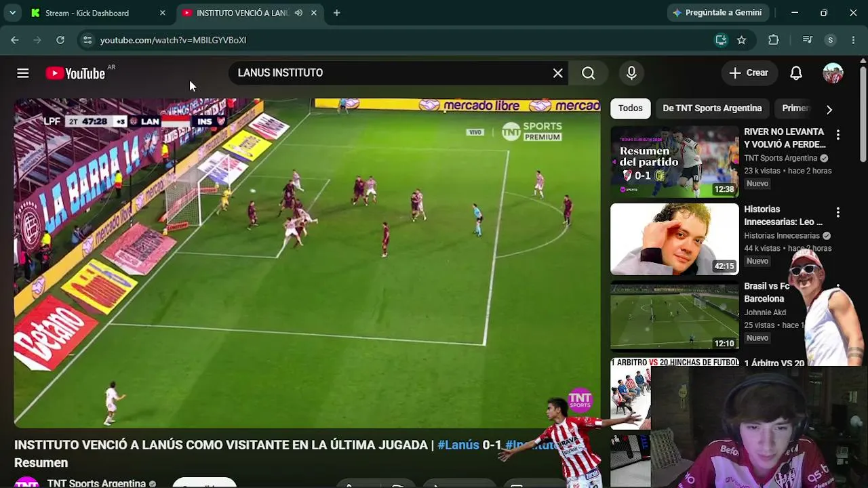Restore down the Chrome window
868x488 pixels.
(824, 13)
